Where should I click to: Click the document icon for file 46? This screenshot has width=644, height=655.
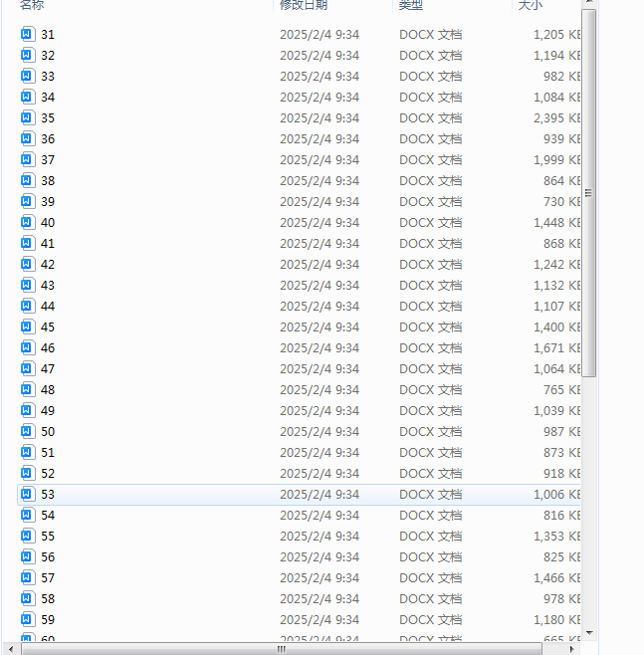click(x=27, y=347)
